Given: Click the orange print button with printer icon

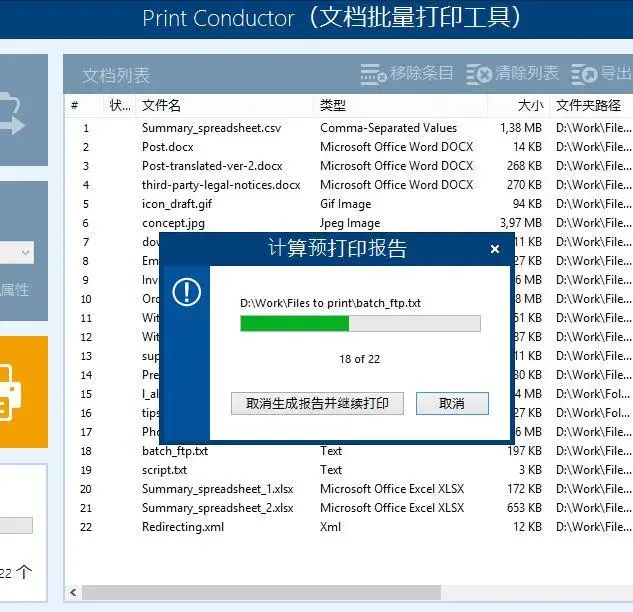Looking at the screenshot, I should click(x=24, y=392).
